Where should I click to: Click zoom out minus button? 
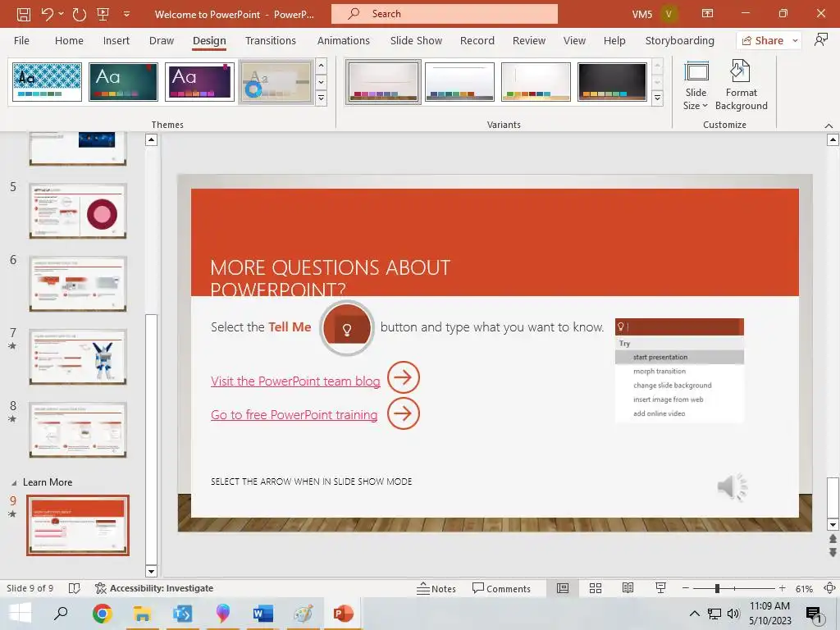point(685,588)
